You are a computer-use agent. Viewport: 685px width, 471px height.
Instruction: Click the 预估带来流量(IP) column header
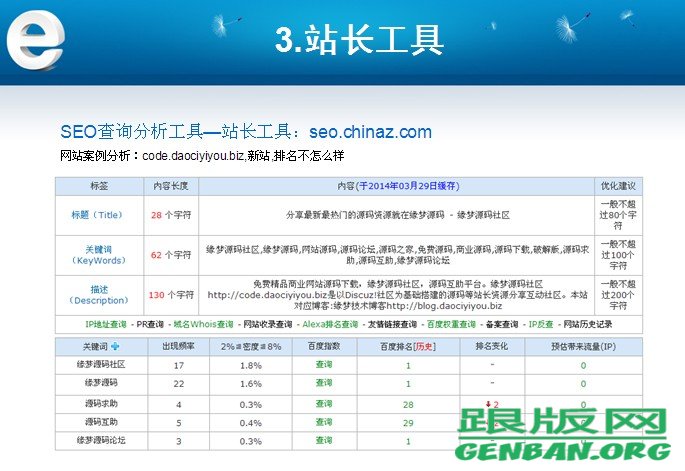click(x=583, y=346)
